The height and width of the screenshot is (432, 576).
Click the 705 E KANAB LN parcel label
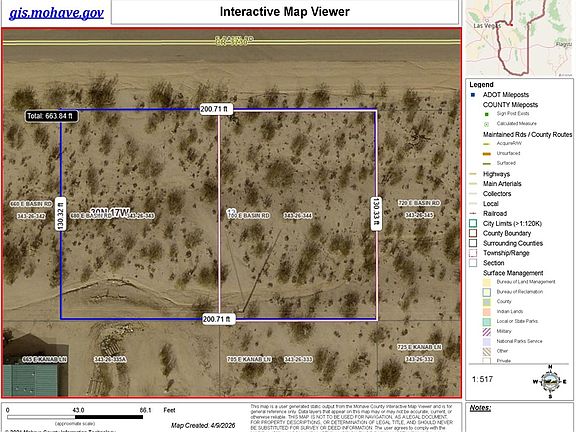pyautogui.click(x=249, y=359)
